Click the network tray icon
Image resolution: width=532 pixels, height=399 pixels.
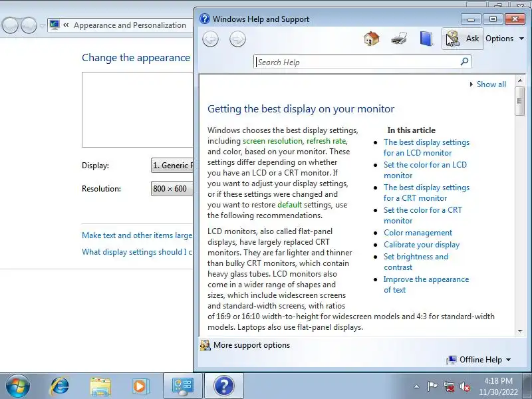tap(448, 386)
